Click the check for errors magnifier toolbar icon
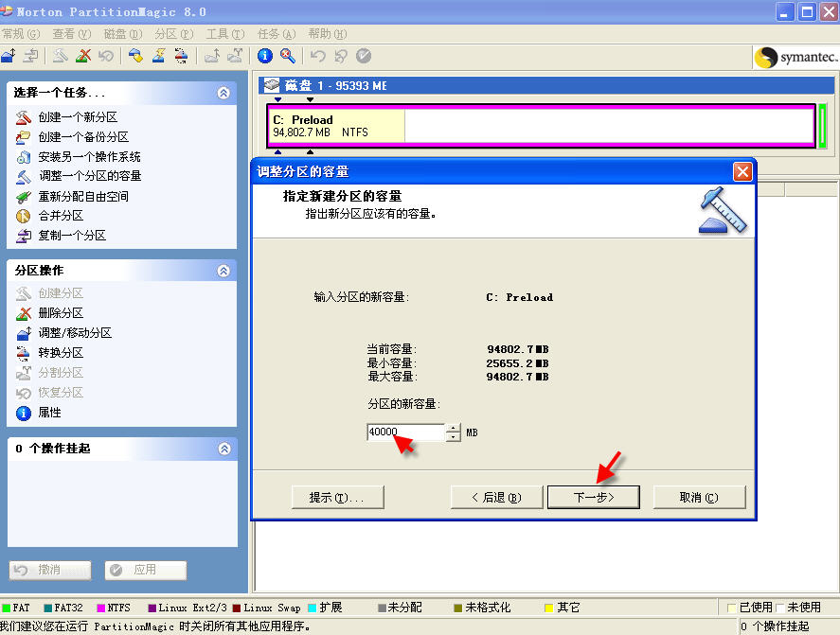 288,56
